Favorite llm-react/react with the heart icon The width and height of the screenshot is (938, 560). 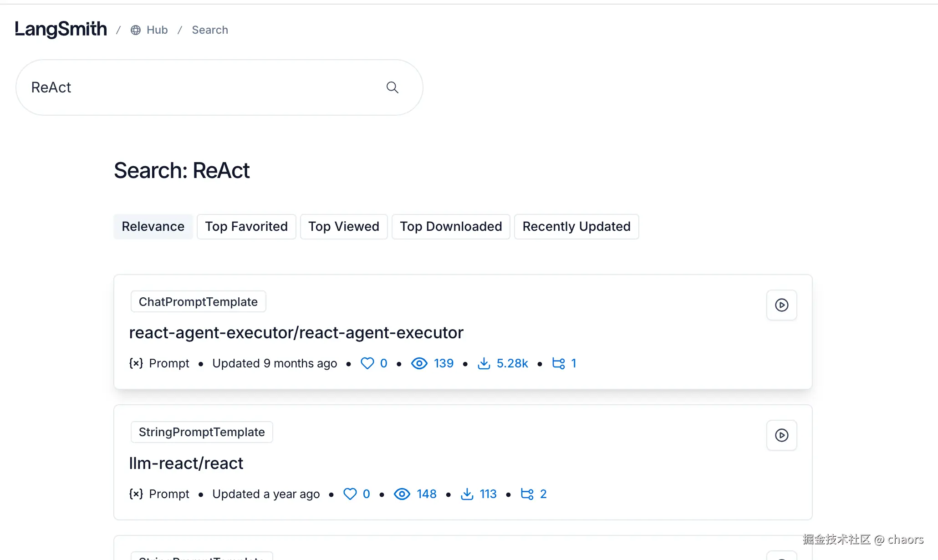(x=350, y=494)
